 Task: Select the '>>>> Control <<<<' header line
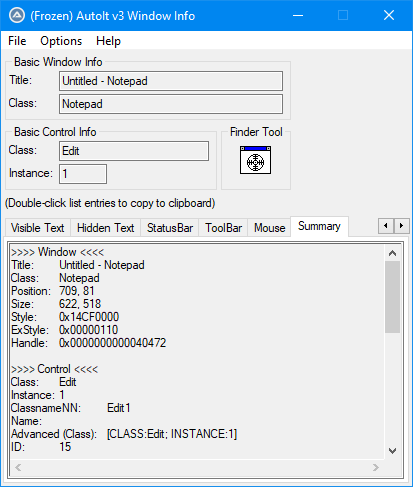point(54,369)
